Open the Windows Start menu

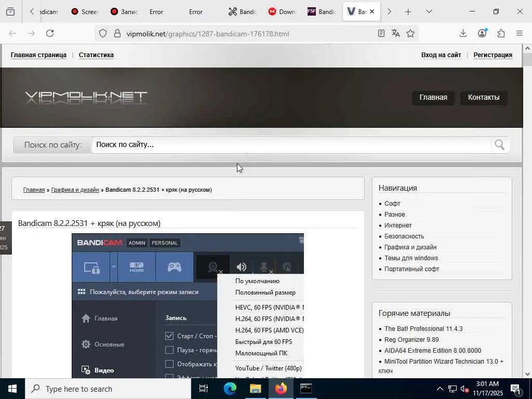[x=12, y=389]
